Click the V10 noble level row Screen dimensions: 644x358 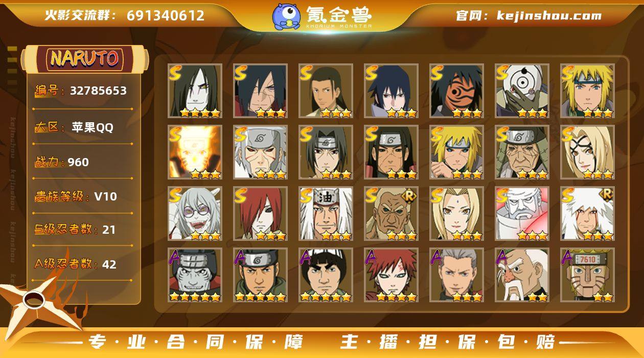83,196
